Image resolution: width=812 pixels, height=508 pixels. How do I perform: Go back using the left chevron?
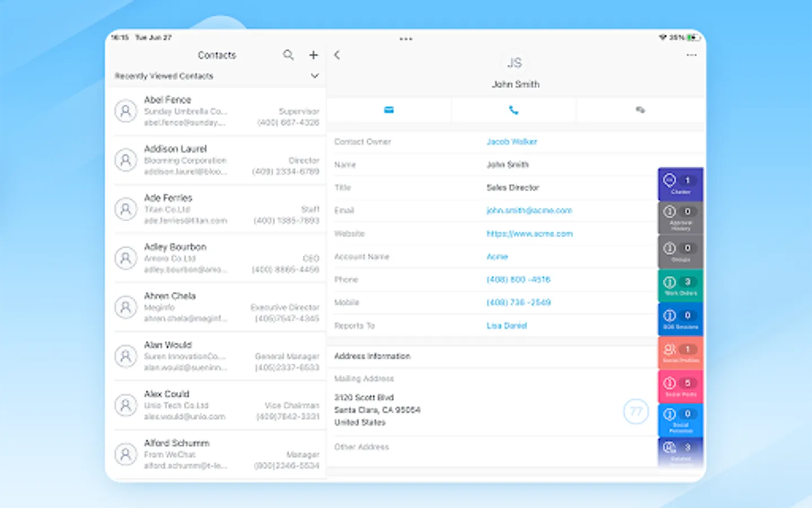(x=337, y=55)
